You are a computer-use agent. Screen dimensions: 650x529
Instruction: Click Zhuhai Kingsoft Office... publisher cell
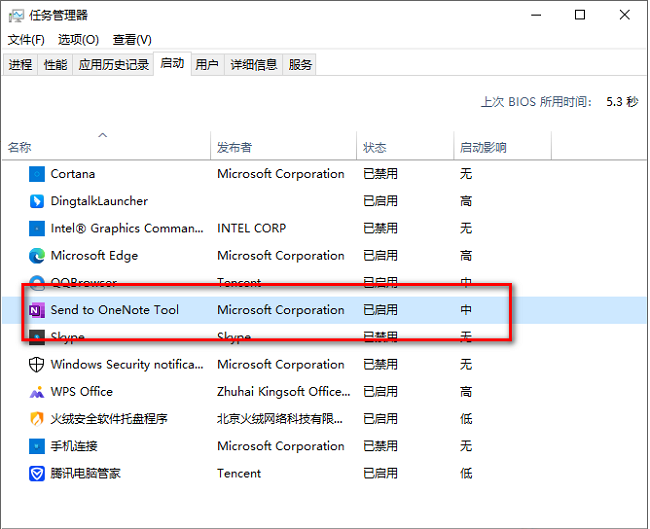click(x=284, y=392)
